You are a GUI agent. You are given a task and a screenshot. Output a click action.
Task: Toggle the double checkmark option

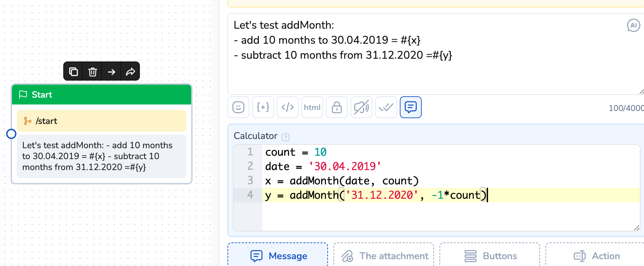[x=386, y=107]
